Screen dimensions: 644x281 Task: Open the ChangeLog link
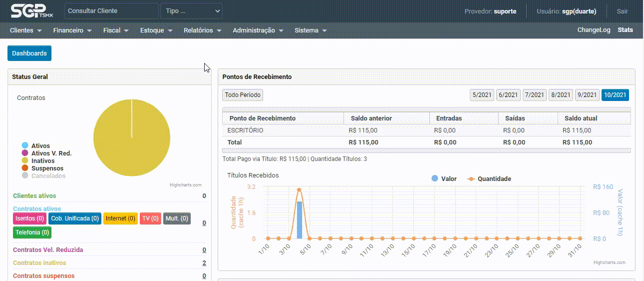594,30
